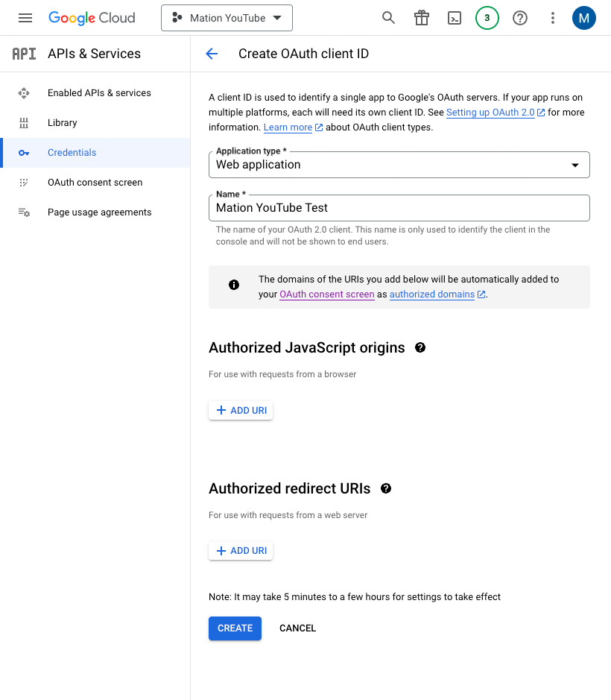611x700 pixels.
Task: Open the hamburger navigation menu
Action: [25, 18]
